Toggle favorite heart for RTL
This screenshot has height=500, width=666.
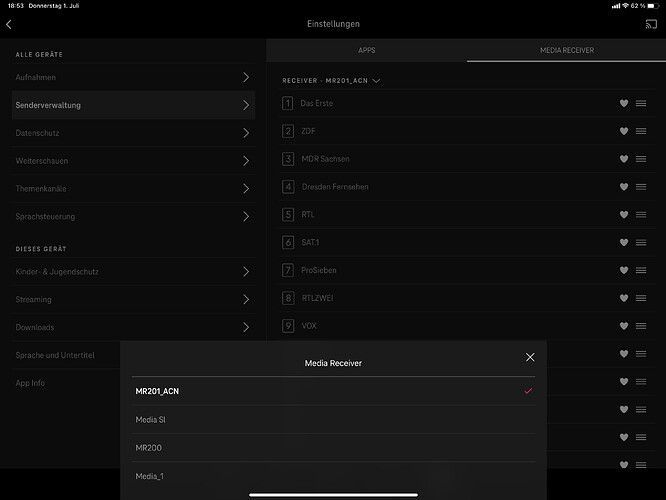[624, 215]
